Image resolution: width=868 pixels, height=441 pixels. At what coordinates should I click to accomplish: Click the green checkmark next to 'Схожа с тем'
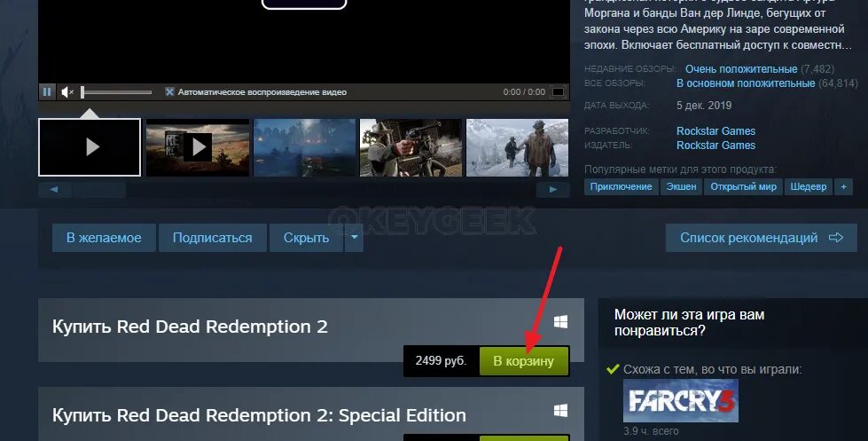tap(613, 369)
